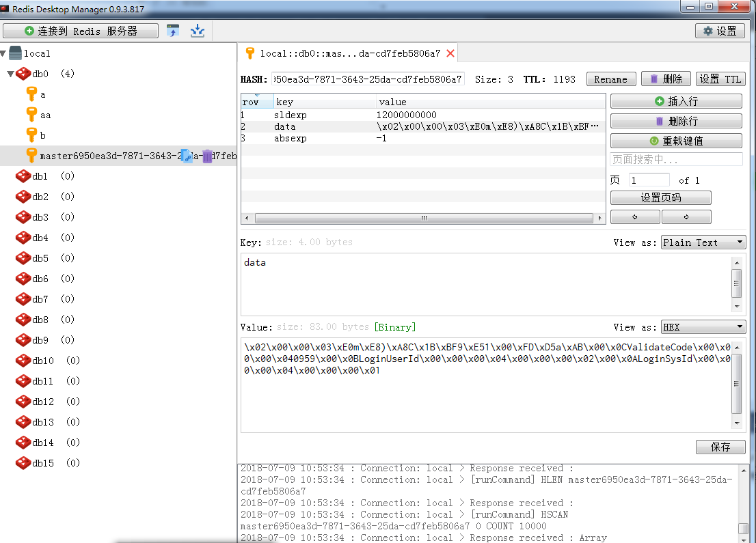This screenshot has height=543, width=756.
Task: Click the export connections toolbar icon
Action: [x=173, y=31]
